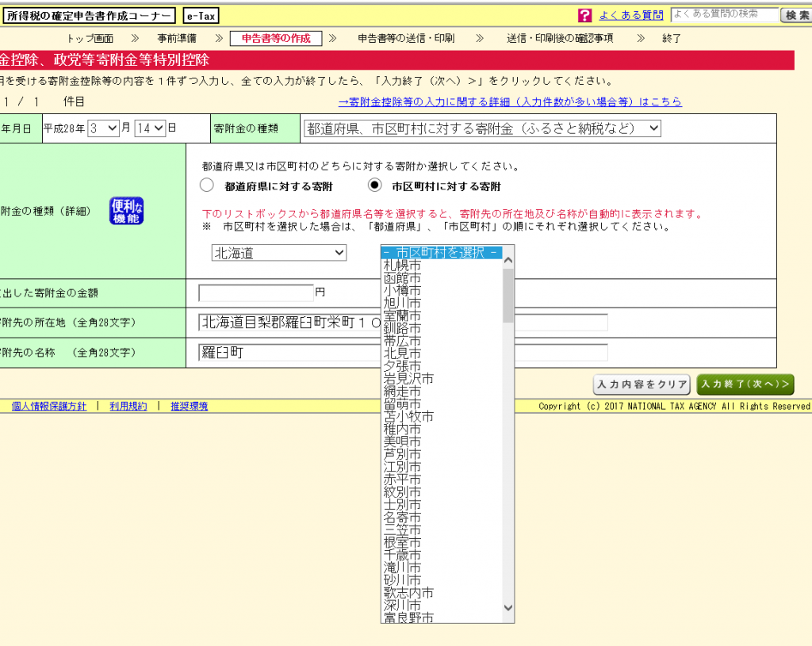Click the blue 便利な機能 icon
This screenshot has height=646, width=812.
click(126, 211)
